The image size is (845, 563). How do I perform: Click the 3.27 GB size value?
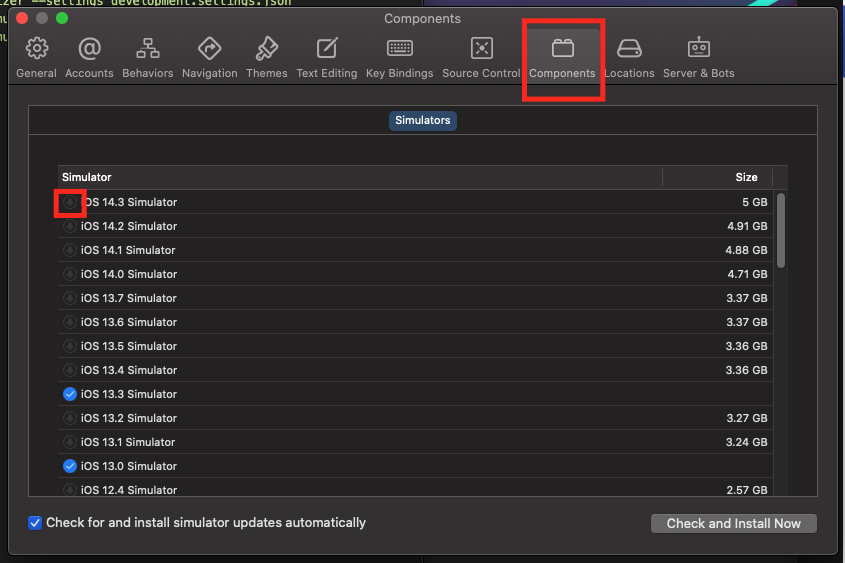coord(747,418)
